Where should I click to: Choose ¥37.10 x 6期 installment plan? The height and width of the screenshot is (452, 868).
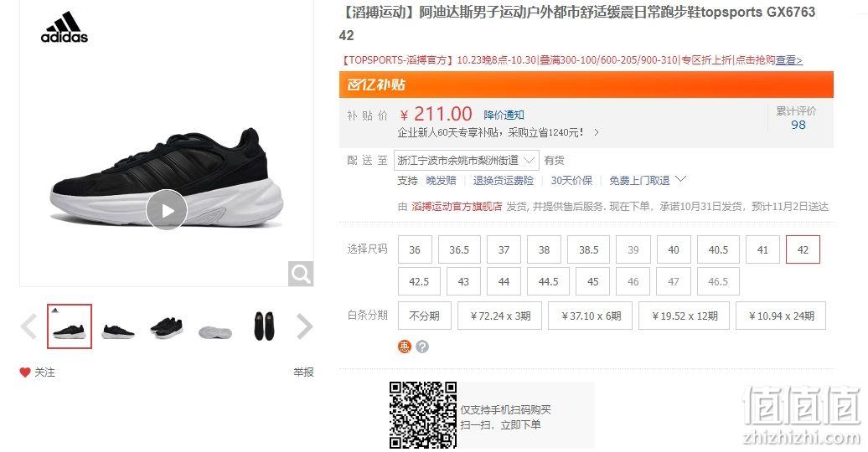pyautogui.click(x=590, y=316)
